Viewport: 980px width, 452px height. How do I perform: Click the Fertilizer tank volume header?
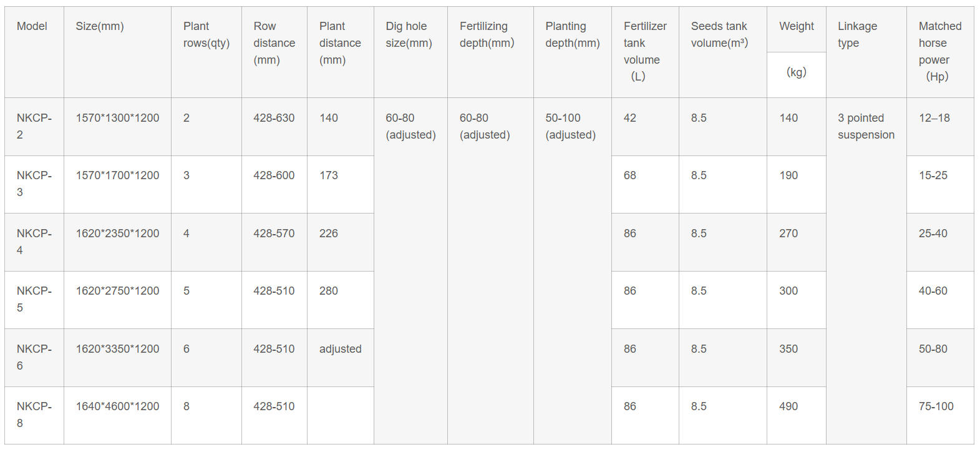(645, 52)
